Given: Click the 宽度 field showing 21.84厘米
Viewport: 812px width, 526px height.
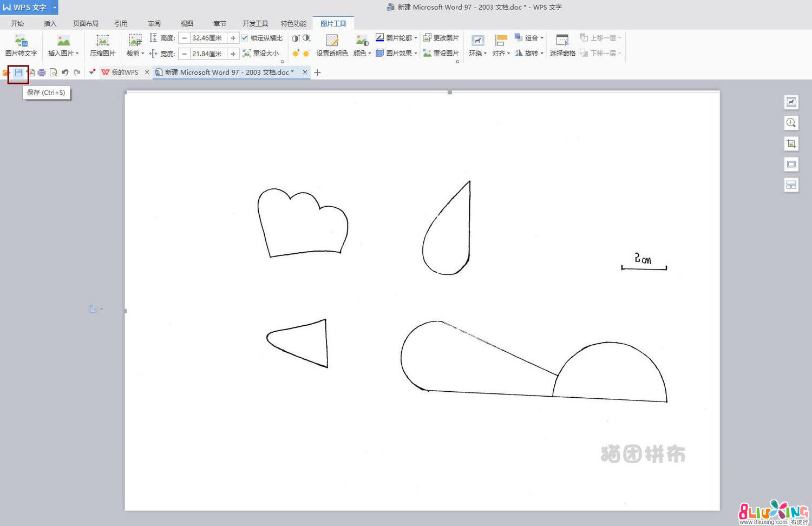Looking at the screenshot, I should [x=209, y=54].
